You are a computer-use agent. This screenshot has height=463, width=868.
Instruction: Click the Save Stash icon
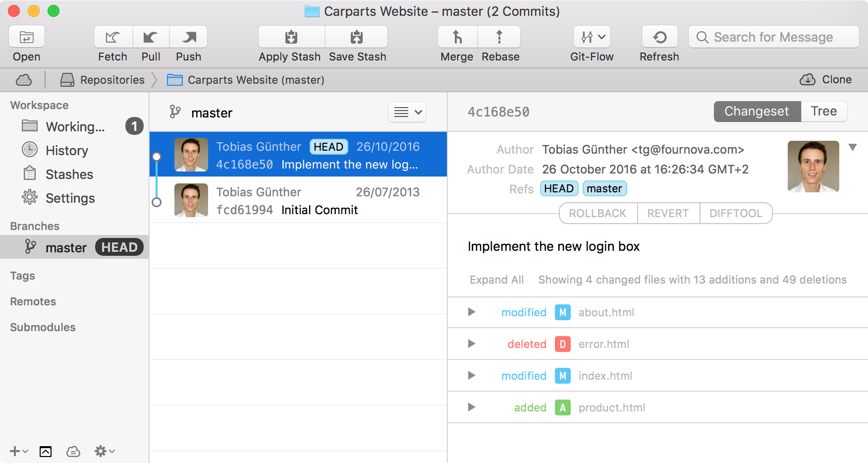(357, 37)
